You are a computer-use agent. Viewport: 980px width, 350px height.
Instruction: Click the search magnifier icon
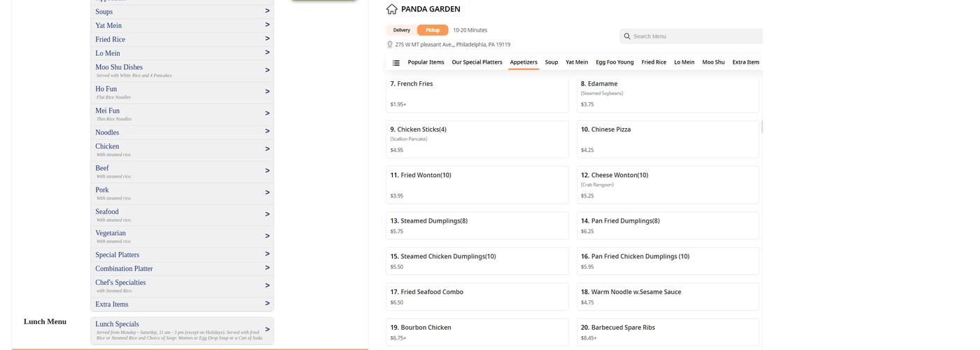tap(627, 36)
